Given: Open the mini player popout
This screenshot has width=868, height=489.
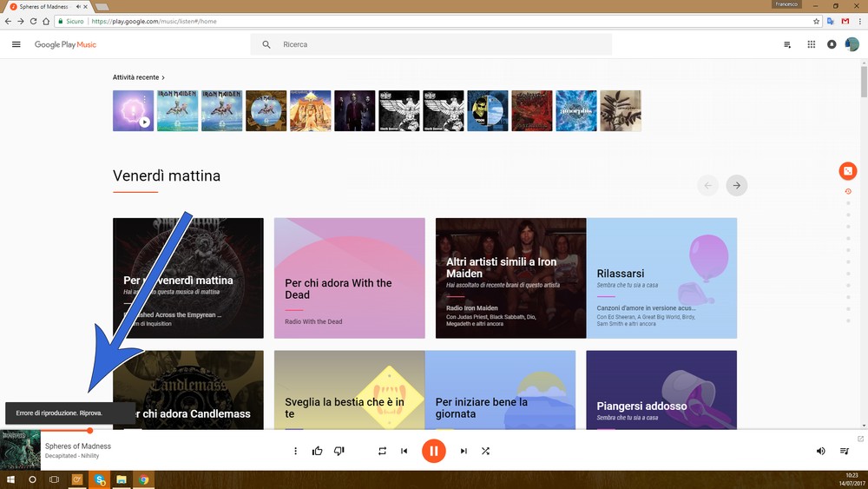Looking at the screenshot, I should click(860, 439).
